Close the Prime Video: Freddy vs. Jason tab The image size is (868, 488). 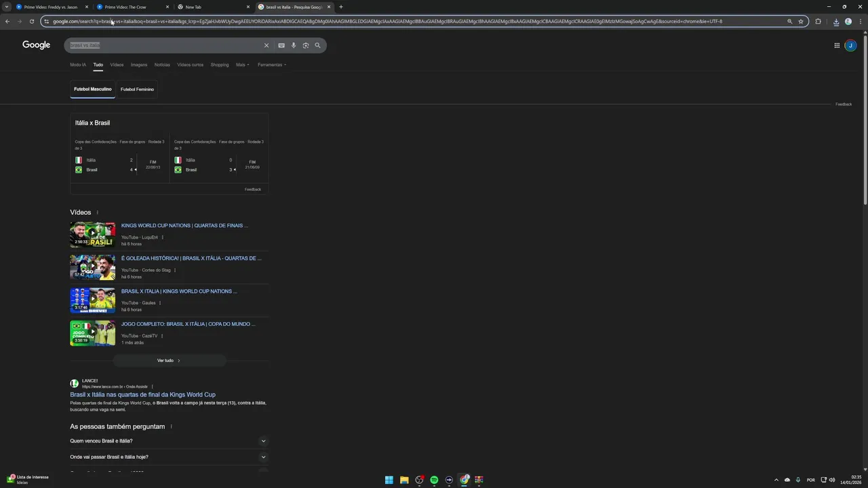[87, 7]
